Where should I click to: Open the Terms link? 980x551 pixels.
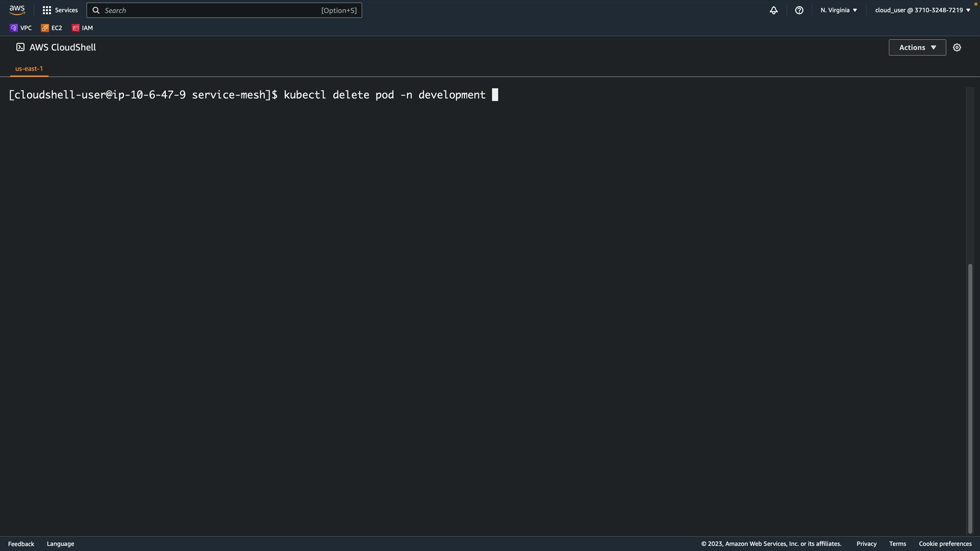point(897,544)
